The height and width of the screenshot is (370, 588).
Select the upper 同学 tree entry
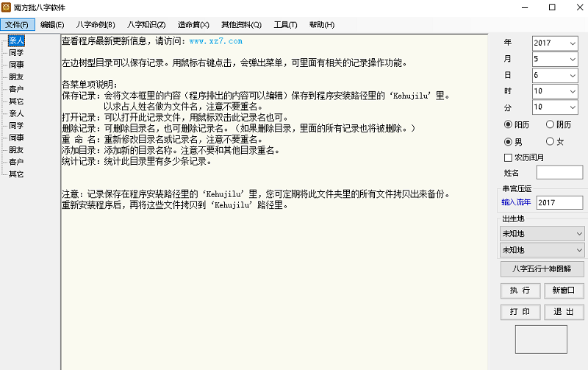pyautogui.click(x=16, y=52)
